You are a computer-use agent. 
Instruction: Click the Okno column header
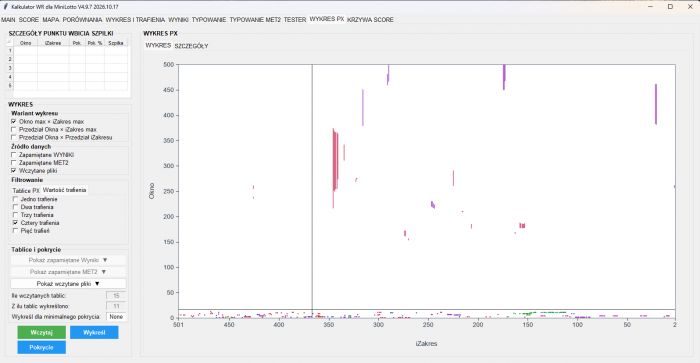tap(25, 43)
